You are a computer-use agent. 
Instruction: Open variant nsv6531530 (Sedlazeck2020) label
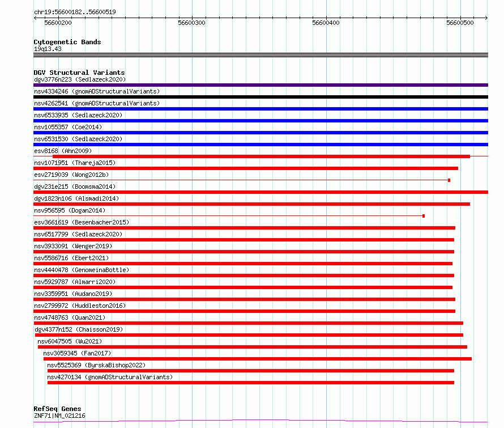click(78, 139)
